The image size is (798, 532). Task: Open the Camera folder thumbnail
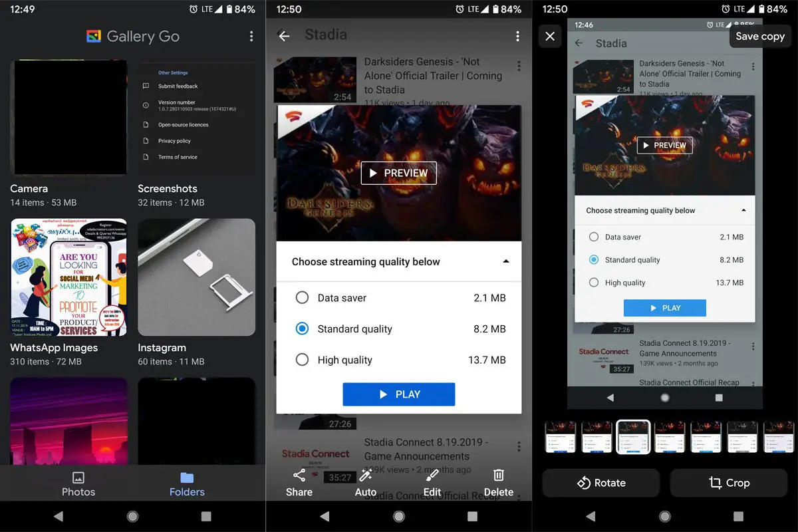click(x=68, y=117)
